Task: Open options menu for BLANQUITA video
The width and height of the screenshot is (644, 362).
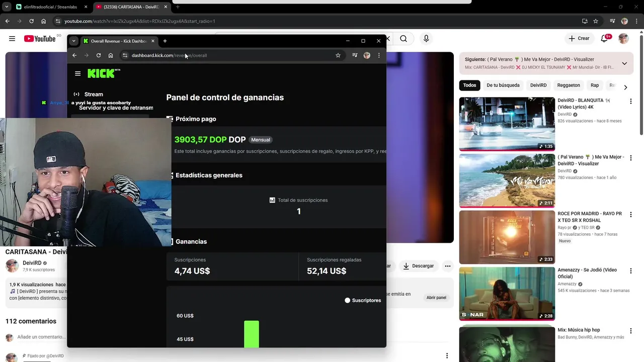Action: [x=630, y=102]
